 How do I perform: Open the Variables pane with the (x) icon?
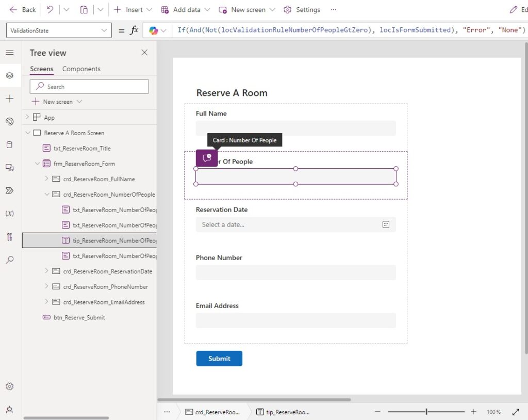[x=10, y=213]
